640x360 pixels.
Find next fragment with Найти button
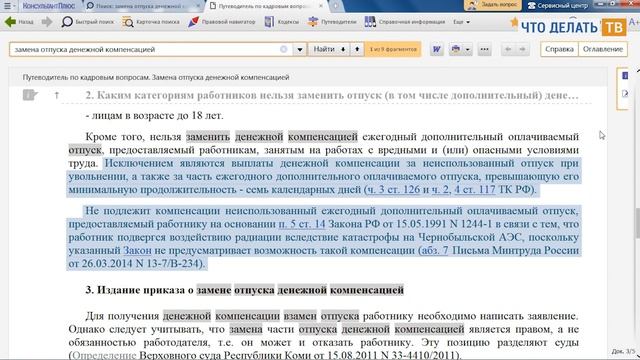[x=329, y=49]
